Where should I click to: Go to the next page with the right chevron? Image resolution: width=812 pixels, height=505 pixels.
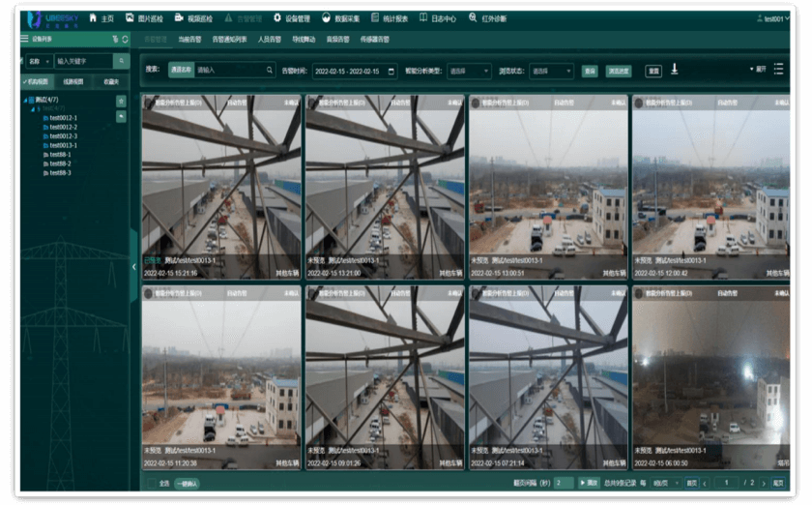coord(764,483)
